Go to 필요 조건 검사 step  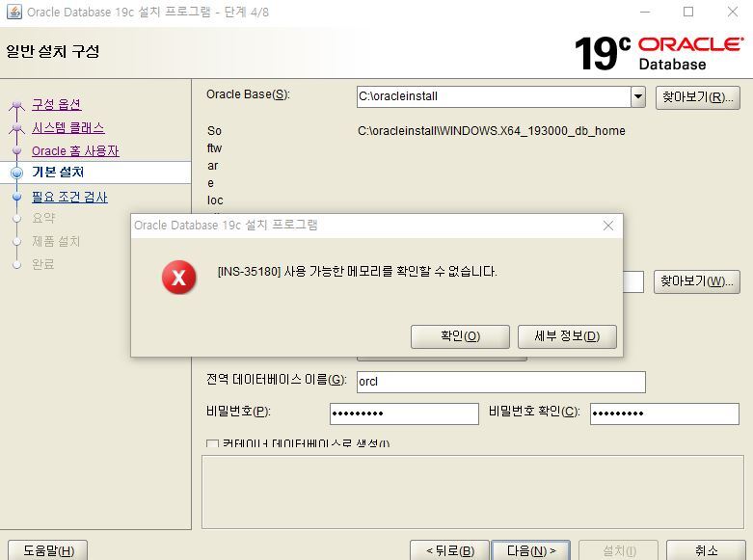point(69,197)
